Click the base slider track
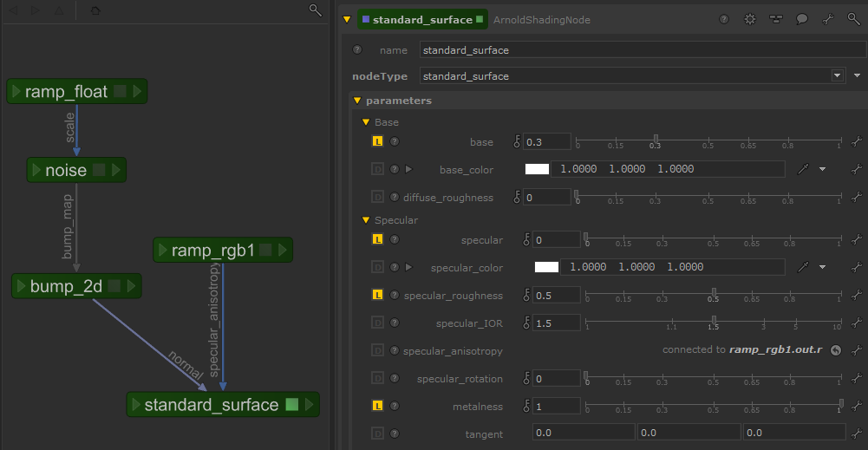868x450 pixels. point(709,140)
